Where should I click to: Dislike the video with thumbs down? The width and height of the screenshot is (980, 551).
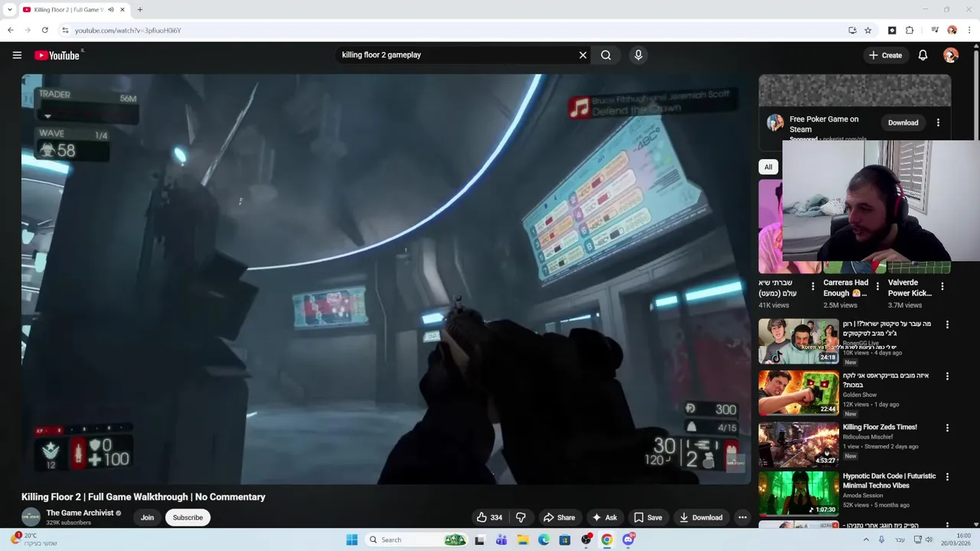(521, 517)
